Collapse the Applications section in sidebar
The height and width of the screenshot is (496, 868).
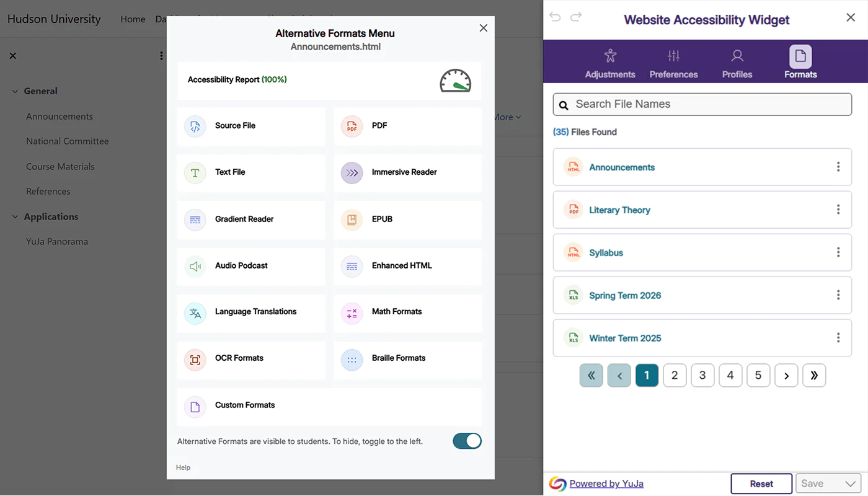coord(15,217)
